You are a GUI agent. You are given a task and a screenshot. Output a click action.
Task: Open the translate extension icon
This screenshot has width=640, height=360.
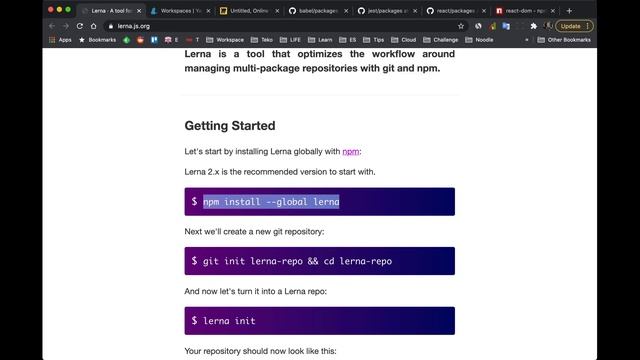click(506, 26)
